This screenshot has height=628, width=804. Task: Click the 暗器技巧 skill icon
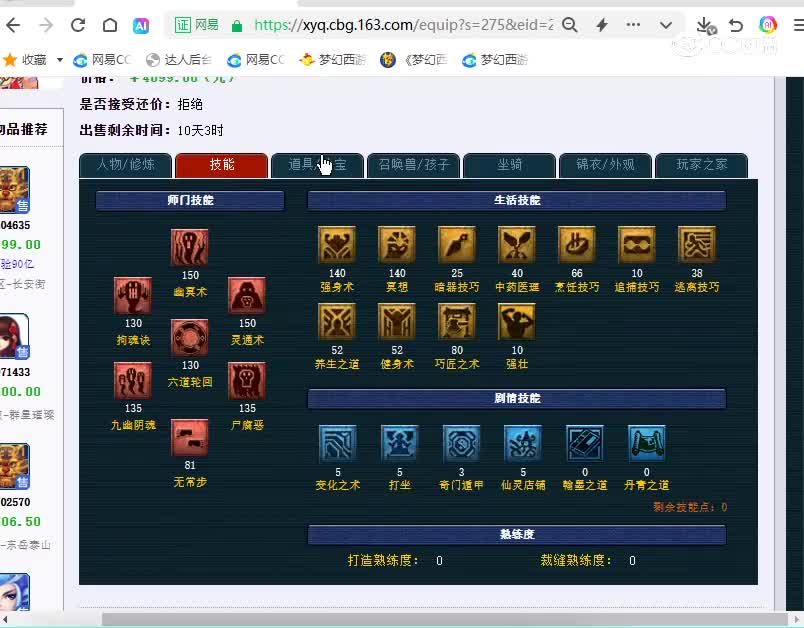point(457,245)
